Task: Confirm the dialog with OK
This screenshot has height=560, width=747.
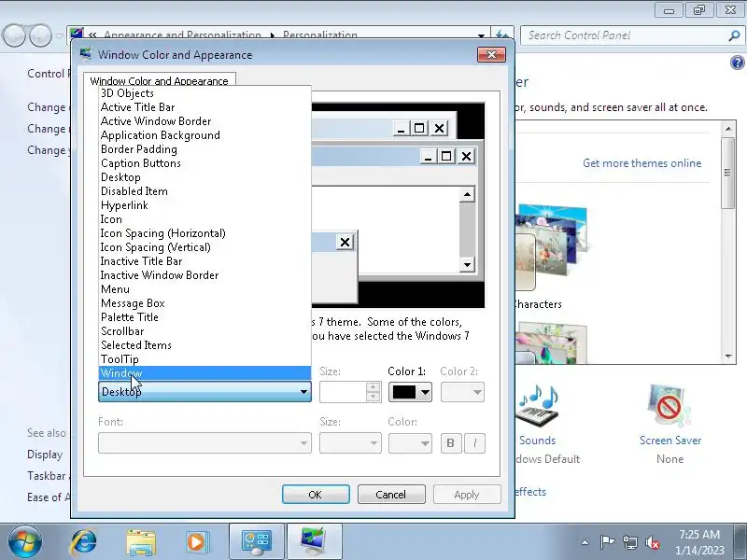Action: pyautogui.click(x=316, y=495)
